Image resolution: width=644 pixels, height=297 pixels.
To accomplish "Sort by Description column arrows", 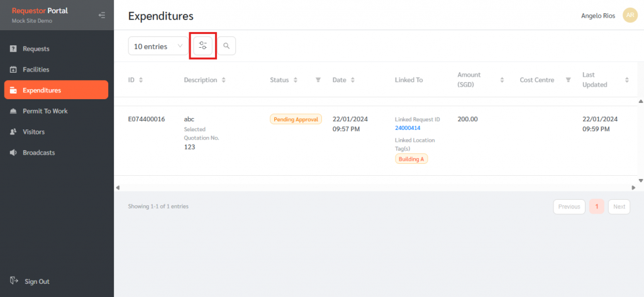I will [224, 80].
